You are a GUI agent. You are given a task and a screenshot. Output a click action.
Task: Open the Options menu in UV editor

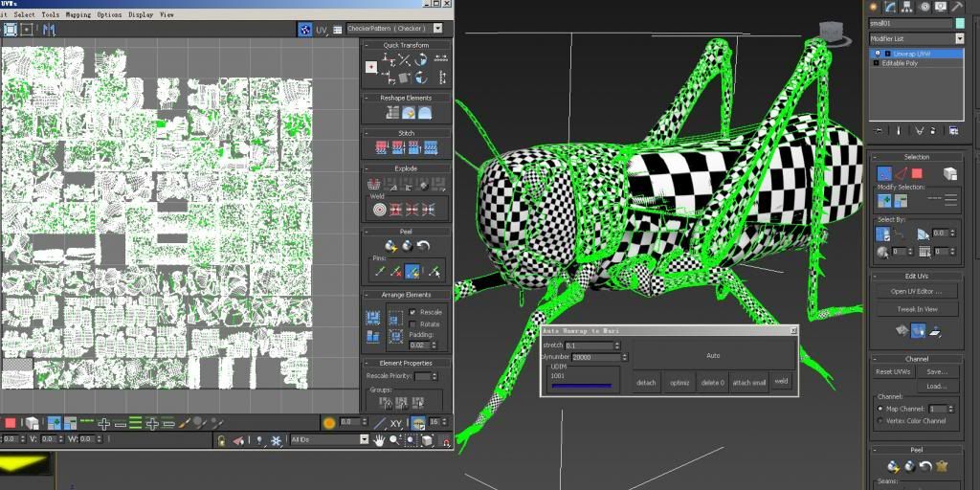click(109, 14)
